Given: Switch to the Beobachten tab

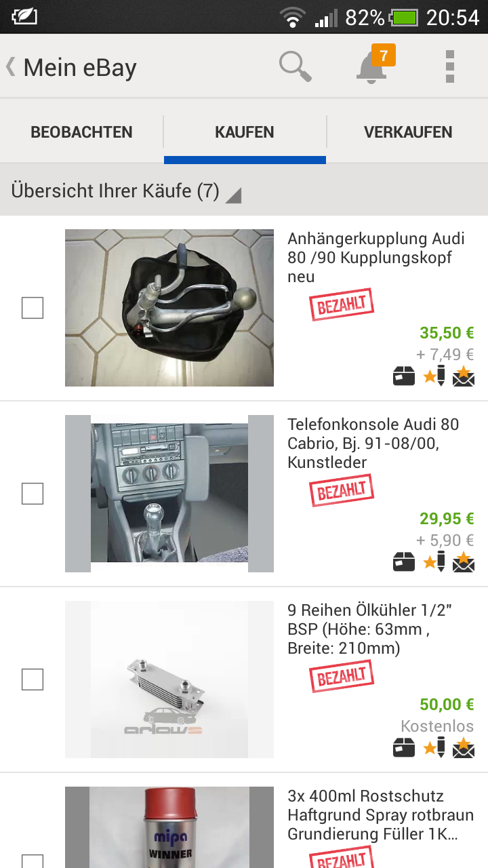Looking at the screenshot, I should (x=81, y=132).
